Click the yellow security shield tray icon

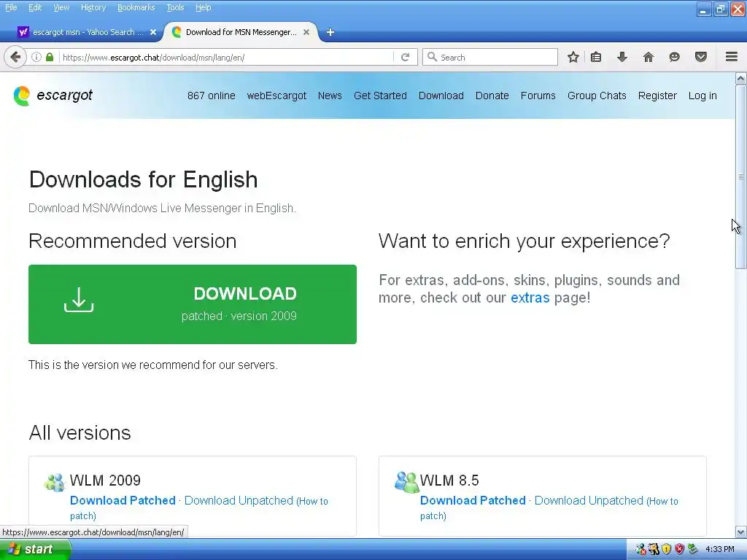[x=667, y=550]
